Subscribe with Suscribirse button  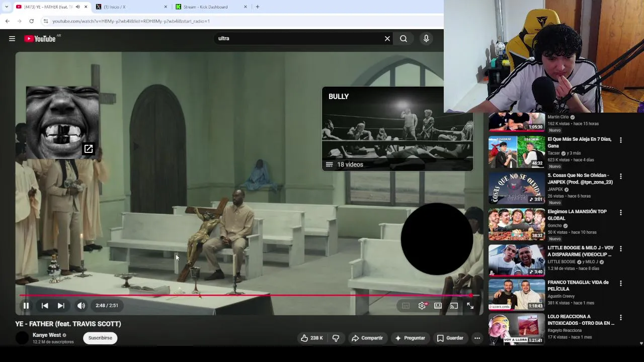pos(100,338)
